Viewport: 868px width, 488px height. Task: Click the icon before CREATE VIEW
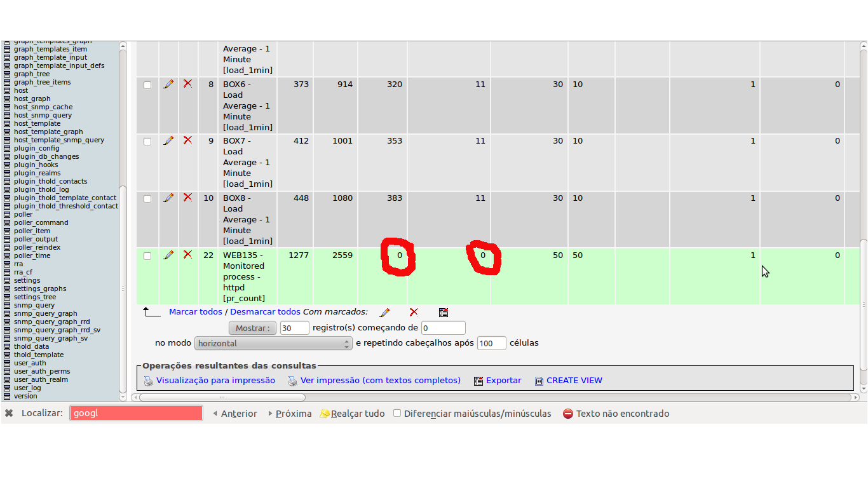539,381
